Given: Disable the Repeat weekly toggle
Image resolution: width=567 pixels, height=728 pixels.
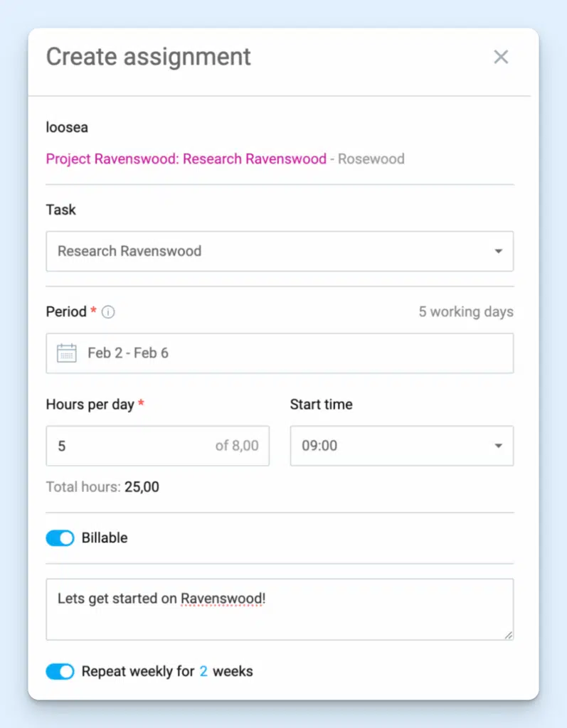Looking at the screenshot, I should click(x=60, y=671).
